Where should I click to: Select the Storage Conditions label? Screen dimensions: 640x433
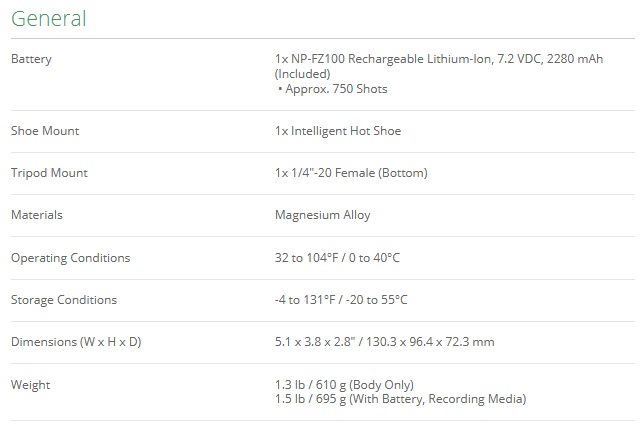coord(64,300)
